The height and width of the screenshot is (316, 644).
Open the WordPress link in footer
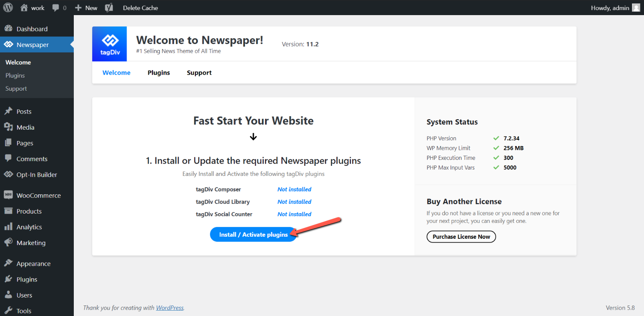pos(170,308)
